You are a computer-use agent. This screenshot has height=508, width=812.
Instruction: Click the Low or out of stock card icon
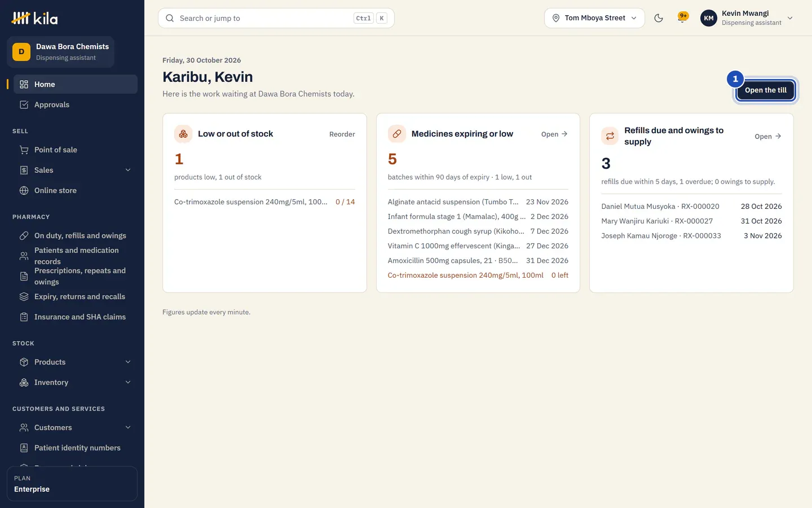[183, 134]
